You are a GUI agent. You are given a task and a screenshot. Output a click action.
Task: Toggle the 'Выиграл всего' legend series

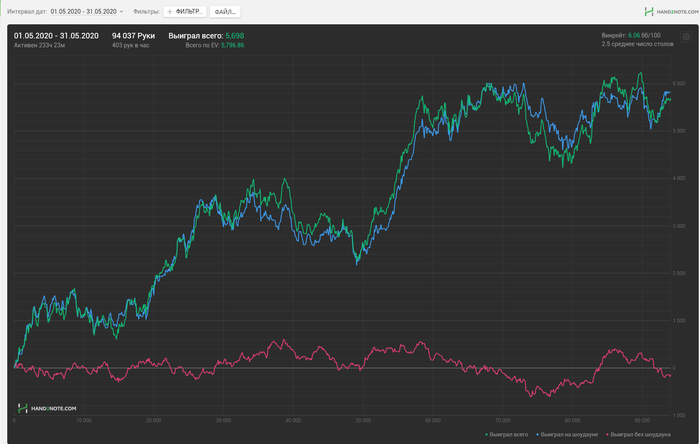507,434
